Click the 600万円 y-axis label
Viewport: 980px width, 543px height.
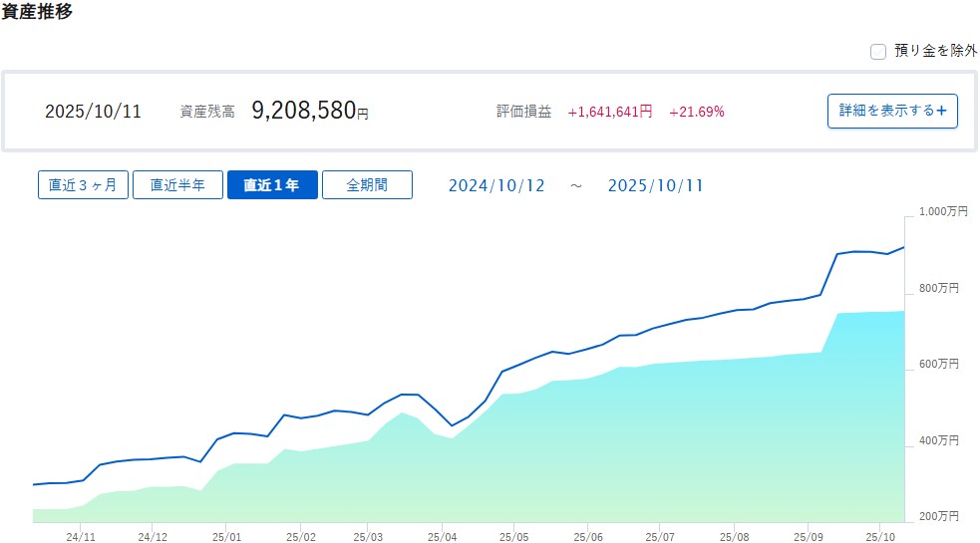tap(938, 365)
